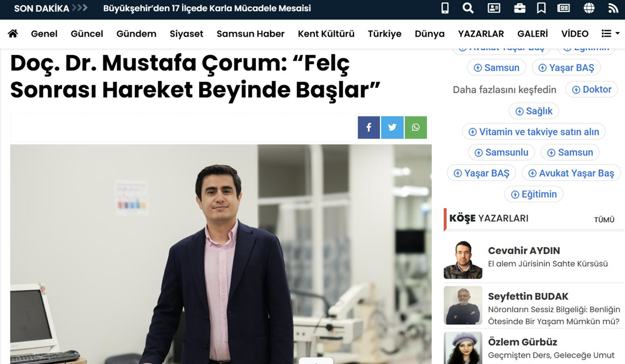Open the GALERİ menu item
The image size is (625, 364).
(x=532, y=33)
